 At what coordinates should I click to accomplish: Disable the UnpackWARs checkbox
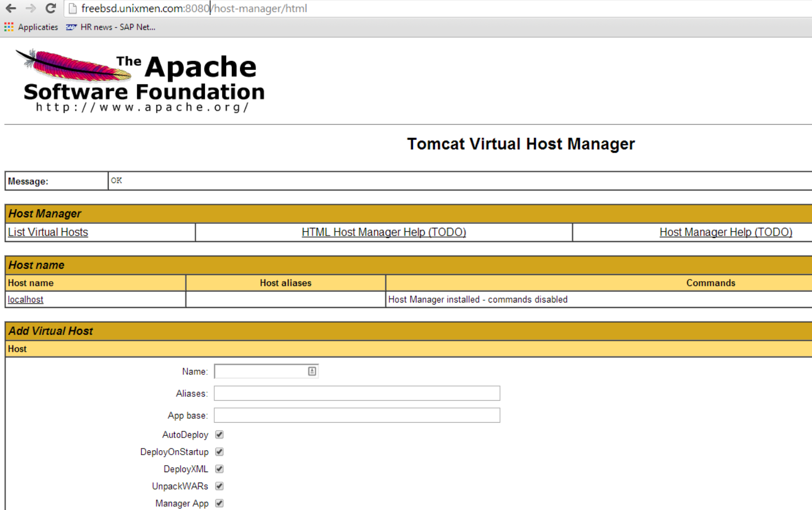tap(219, 486)
